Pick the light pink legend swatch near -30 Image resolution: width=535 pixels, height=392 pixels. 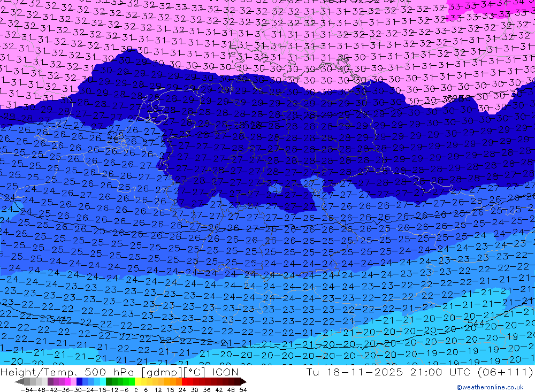point(73,382)
